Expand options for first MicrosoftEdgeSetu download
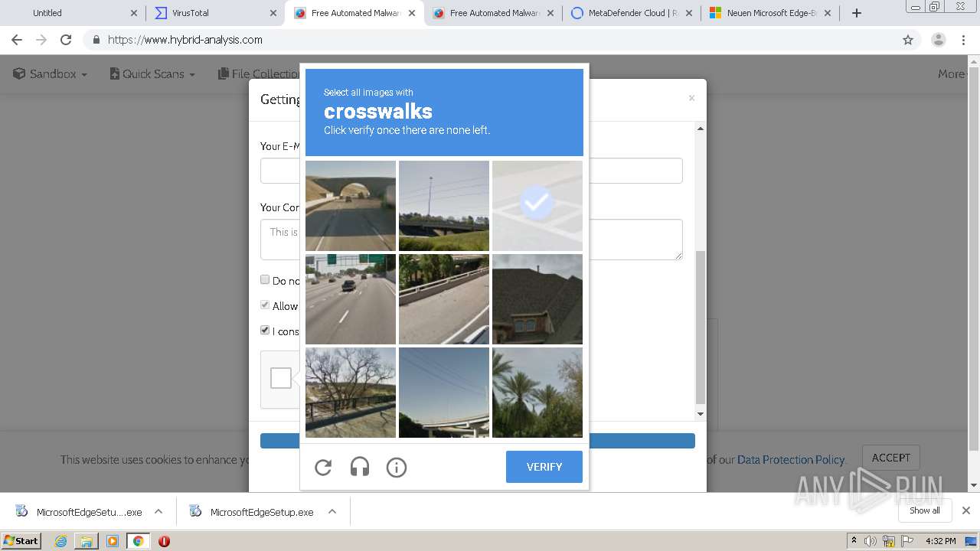 coord(158,511)
